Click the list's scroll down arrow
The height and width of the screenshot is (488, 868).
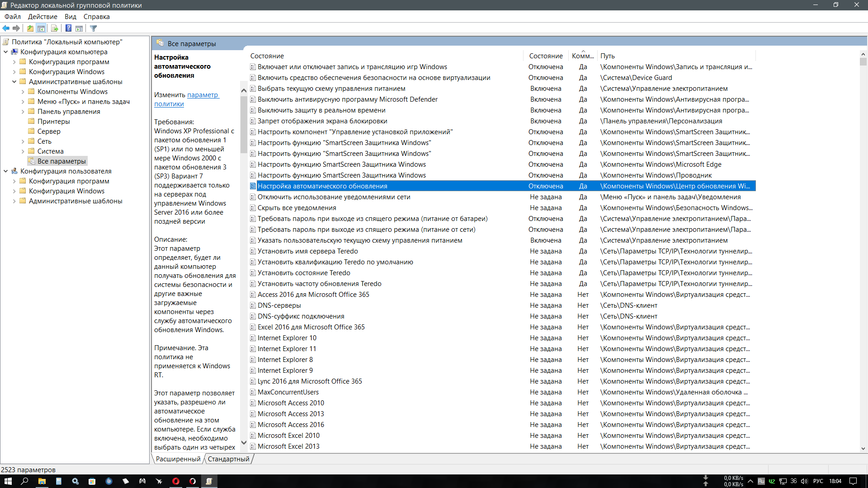[x=863, y=449]
